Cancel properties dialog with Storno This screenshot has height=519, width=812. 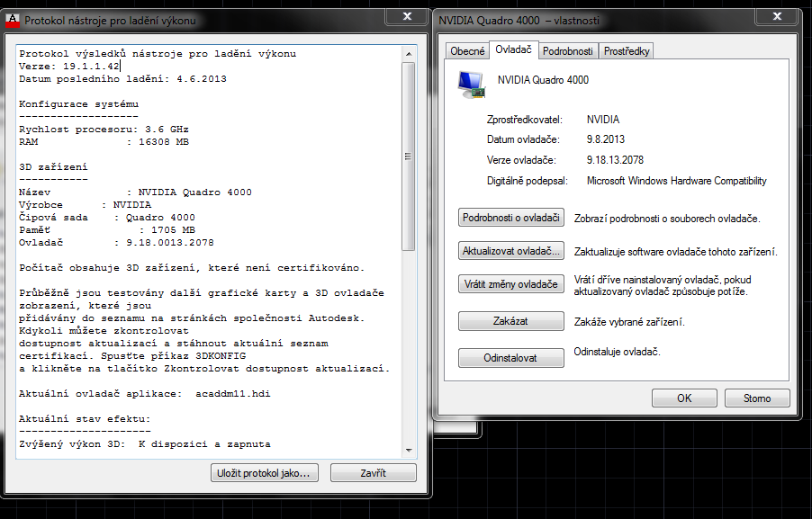[757, 398]
